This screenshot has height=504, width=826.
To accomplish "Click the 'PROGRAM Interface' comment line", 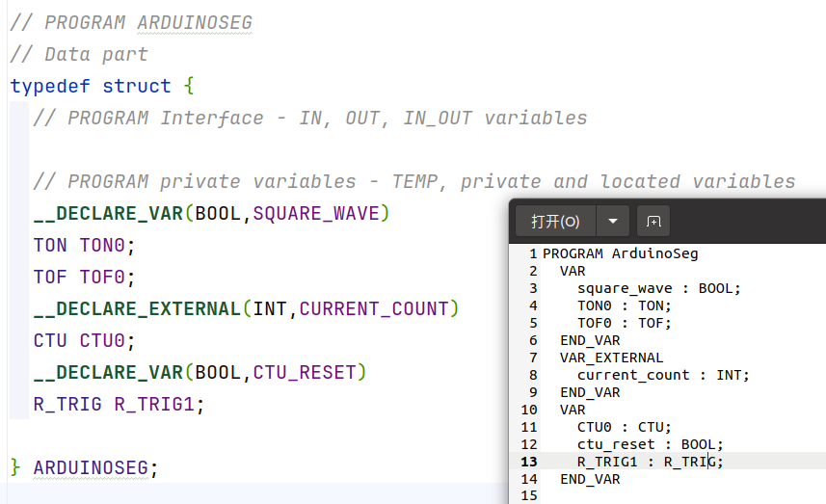I will [x=310, y=118].
